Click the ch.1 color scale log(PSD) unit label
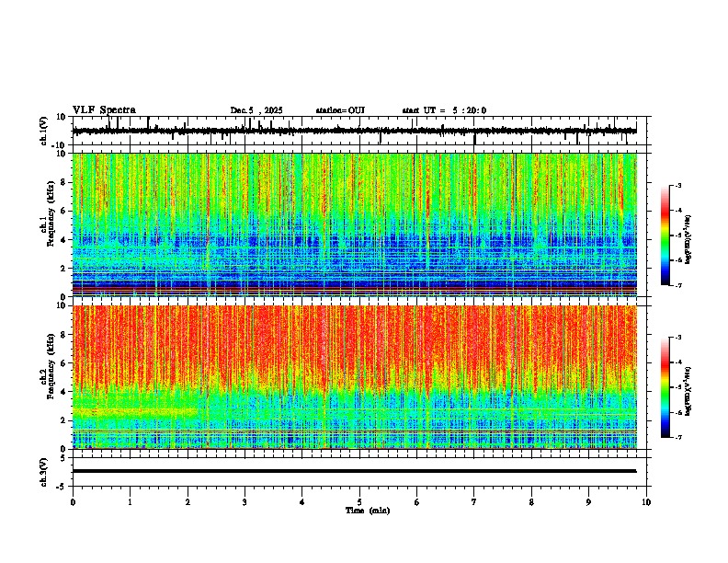The image size is (728, 563). point(688,240)
